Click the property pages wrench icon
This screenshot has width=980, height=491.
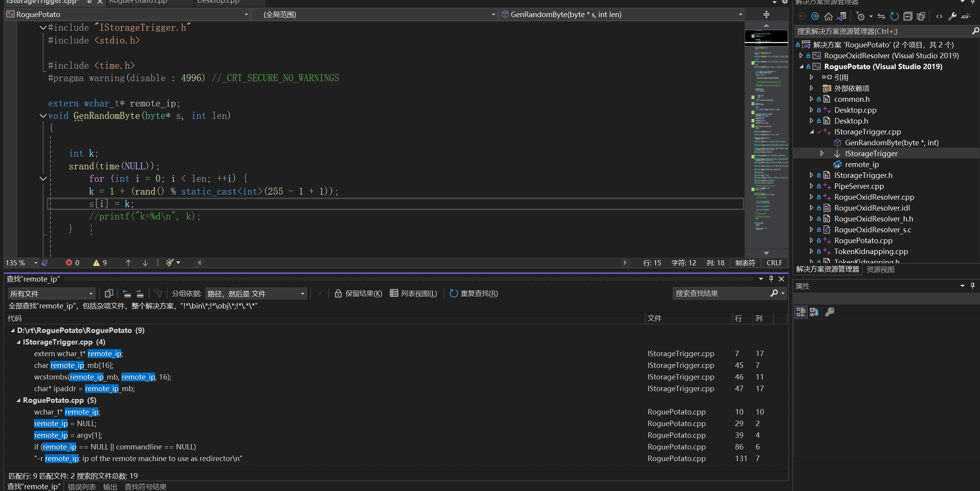(830, 312)
